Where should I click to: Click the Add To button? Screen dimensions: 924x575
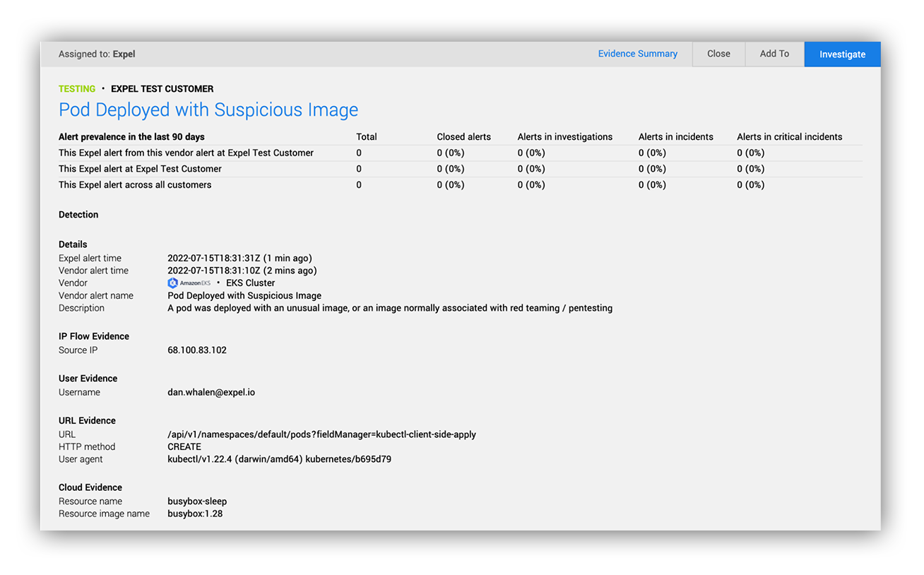click(x=774, y=54)
